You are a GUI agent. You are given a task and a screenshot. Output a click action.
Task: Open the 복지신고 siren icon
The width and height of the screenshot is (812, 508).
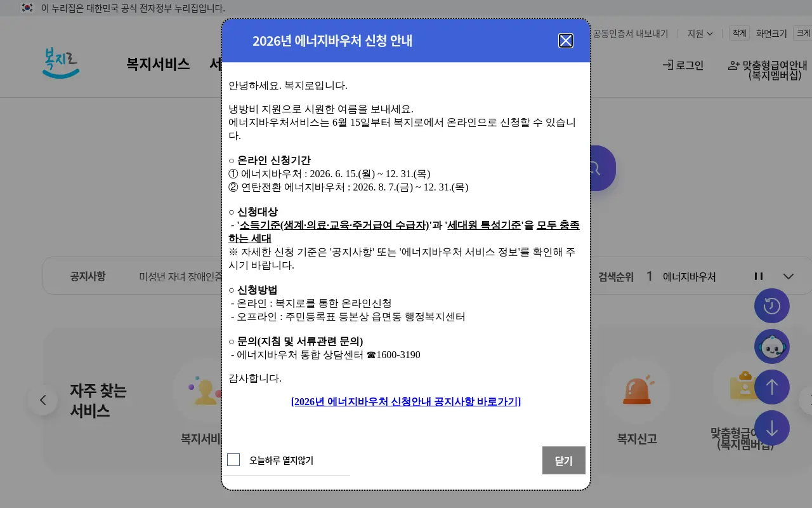pyautogui.click(x=637, y=391)
